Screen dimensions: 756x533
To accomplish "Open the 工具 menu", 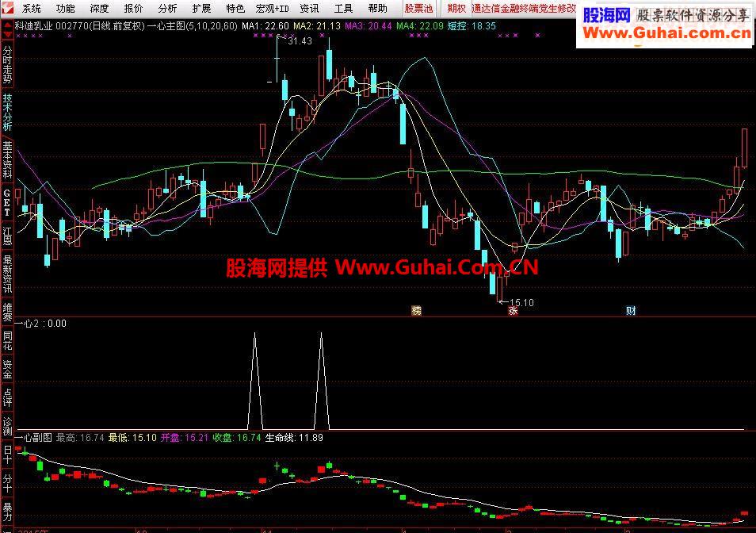I will (x=343, y=8).
